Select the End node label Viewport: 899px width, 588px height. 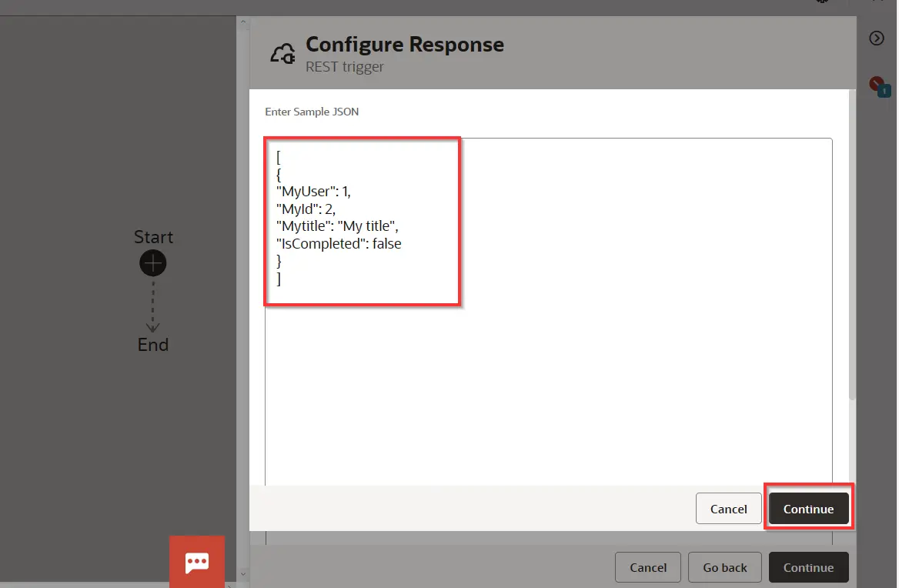[153, 345]
